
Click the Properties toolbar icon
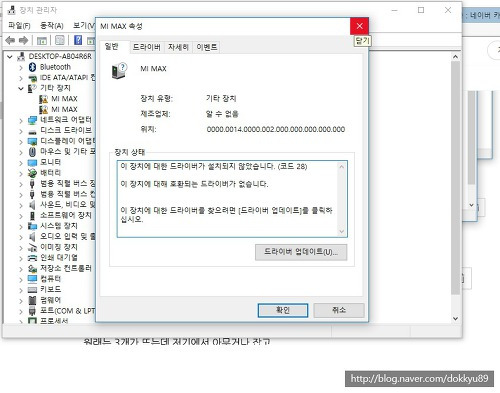pyautogui.click(x=59, y=40)
